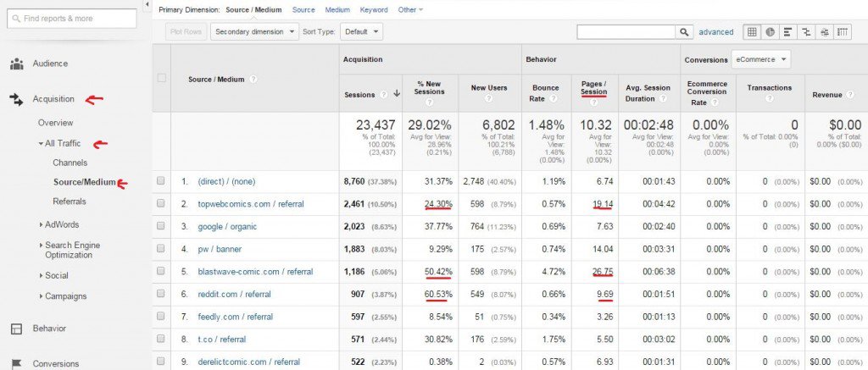Screen dimensions: 868x370
Task: Click help icon under % New Sessions
Action: click(429, 102)
